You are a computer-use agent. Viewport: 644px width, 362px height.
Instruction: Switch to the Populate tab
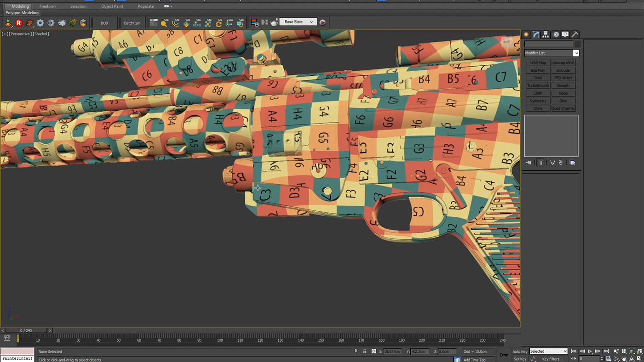coord(145,6)
